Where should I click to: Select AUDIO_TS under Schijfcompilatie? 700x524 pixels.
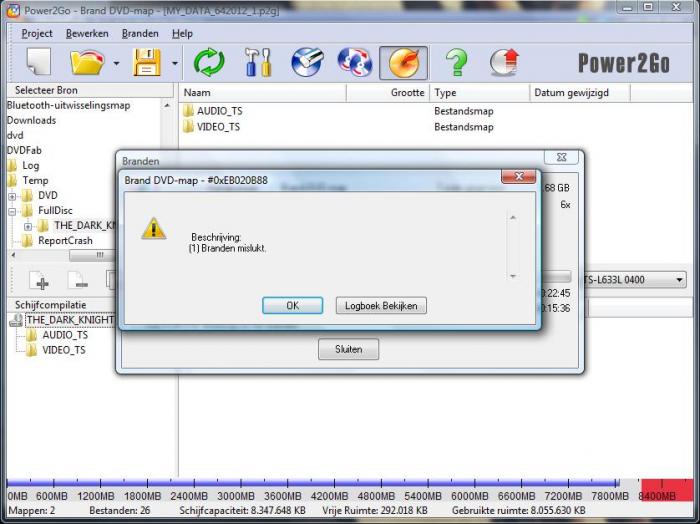pyautogui.click(x=65, y=335)
